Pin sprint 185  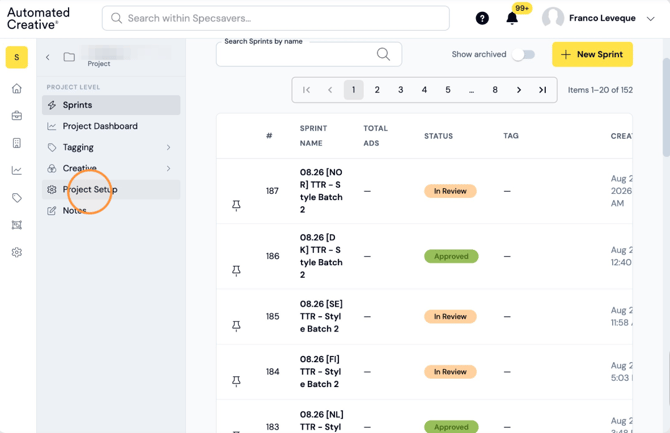(236, 326)
